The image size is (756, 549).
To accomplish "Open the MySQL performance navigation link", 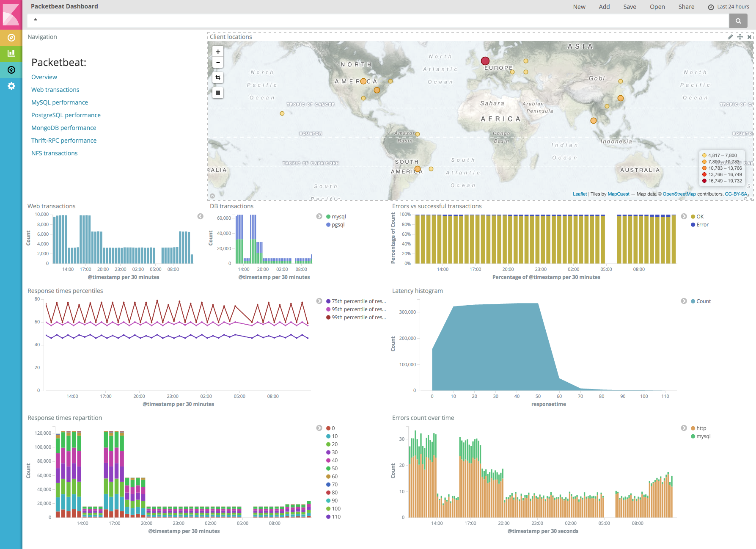I will (x=59, y=102).
